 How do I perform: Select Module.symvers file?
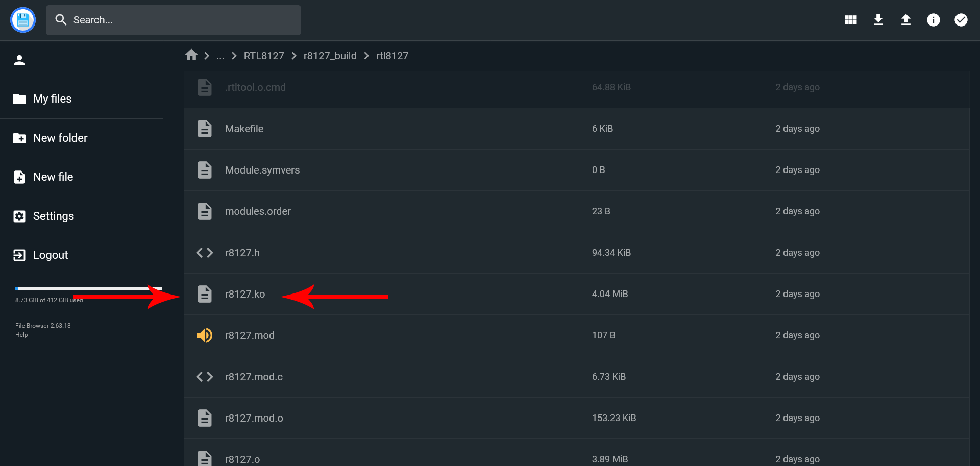pyautogui.click(x=577, y=170)
